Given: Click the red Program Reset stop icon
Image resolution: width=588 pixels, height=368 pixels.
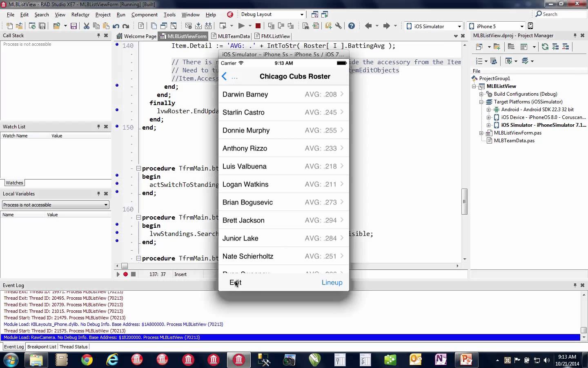Looking at the screenshot, I should [258, 26].
